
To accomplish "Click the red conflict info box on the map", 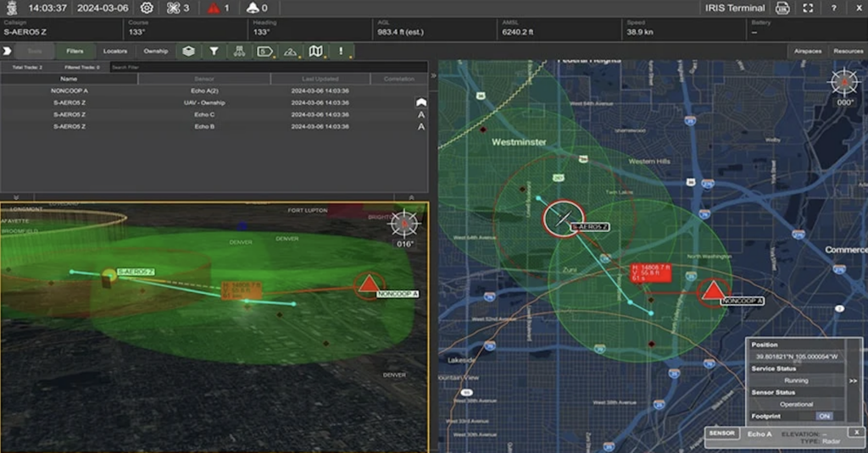I will tap(651, 273).
